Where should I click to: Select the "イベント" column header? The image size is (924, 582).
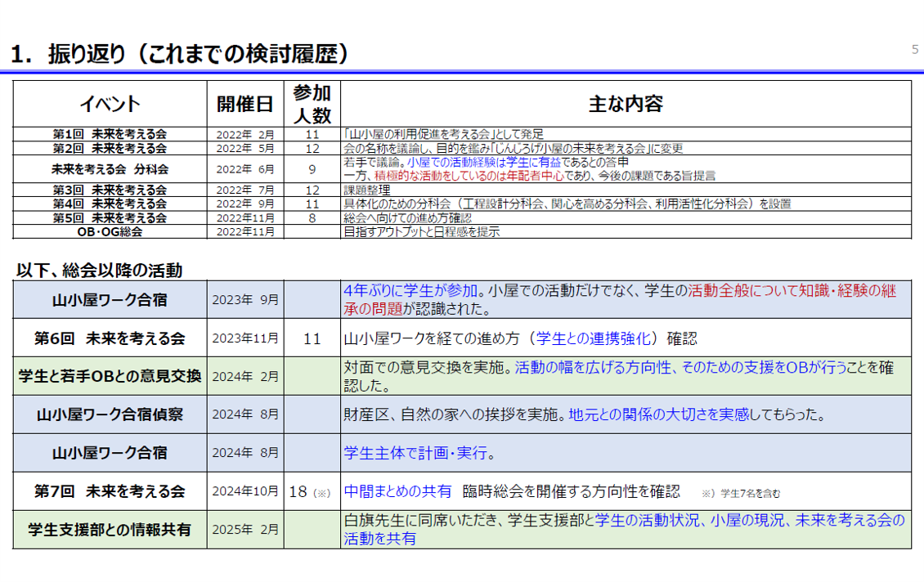click(x=110, y=105)
